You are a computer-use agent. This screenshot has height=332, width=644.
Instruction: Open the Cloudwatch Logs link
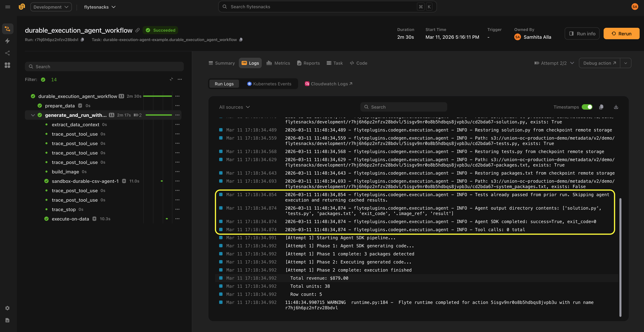coord(329,84)
